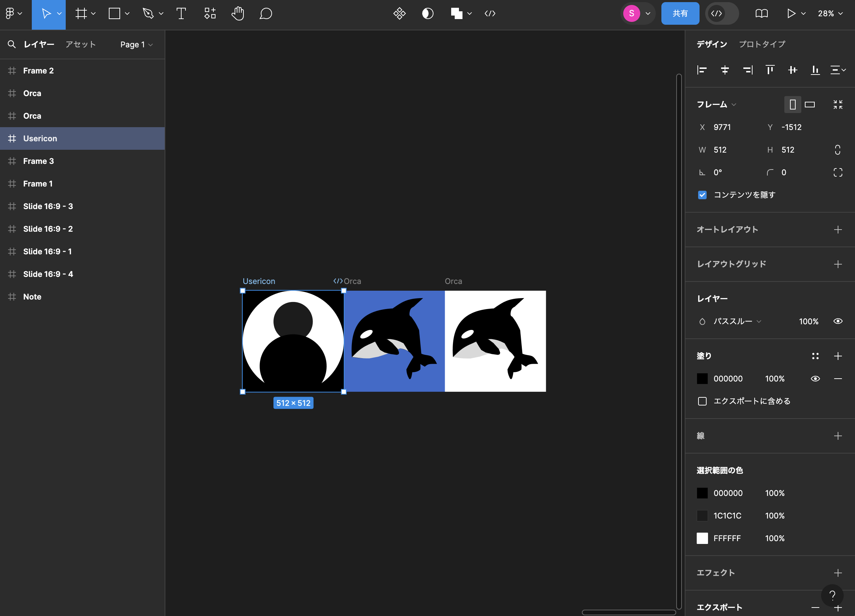The width and height of the screenshot is (855, 616).
Task: Open the Figma main menu
Action: [13, 13]
